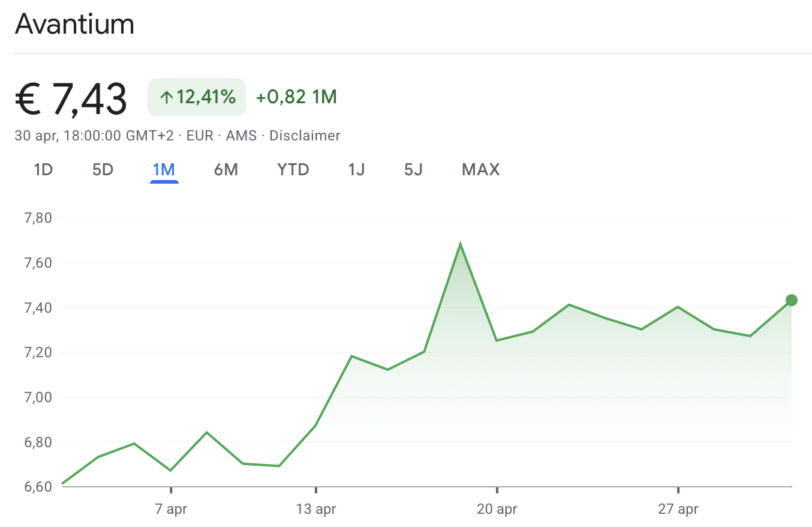Click the 7,80 y-axis value
This screenshot has height=527, width=812.
click(38, 218)
